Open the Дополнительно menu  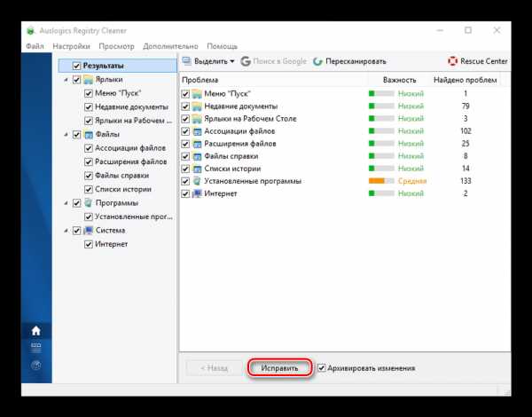pyautogui.click(x=170, y=46)
